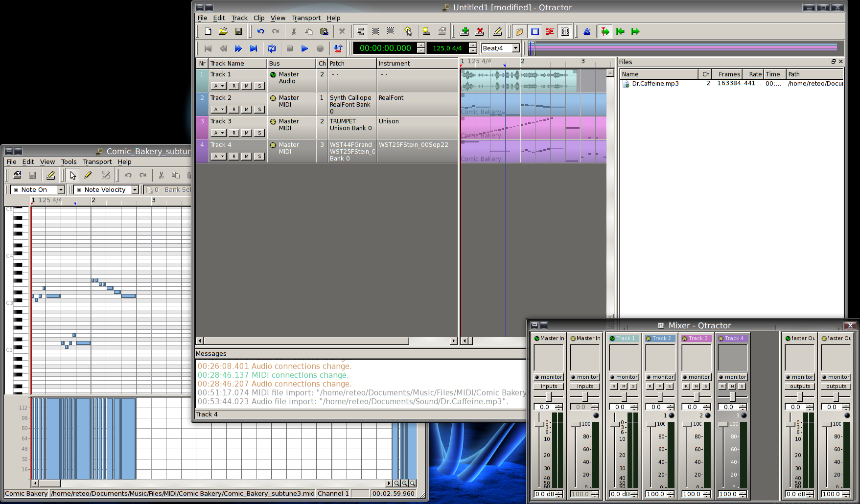This screenshot has width=860, height=504.
Task: Solo Track 3 in track list
Action: coord(259,133)
